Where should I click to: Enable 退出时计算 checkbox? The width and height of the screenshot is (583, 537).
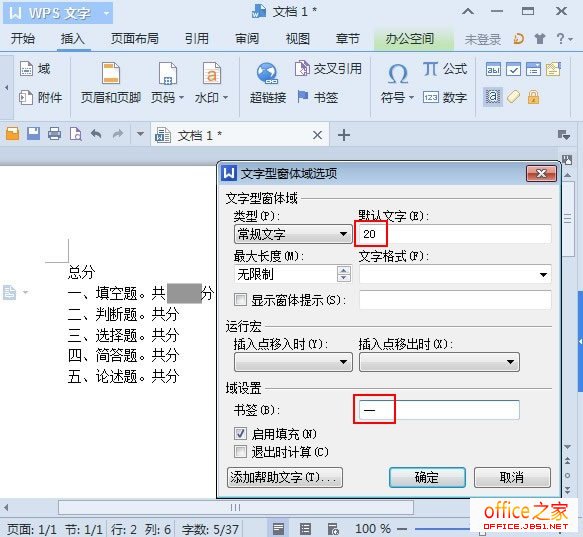click(240, 452)
